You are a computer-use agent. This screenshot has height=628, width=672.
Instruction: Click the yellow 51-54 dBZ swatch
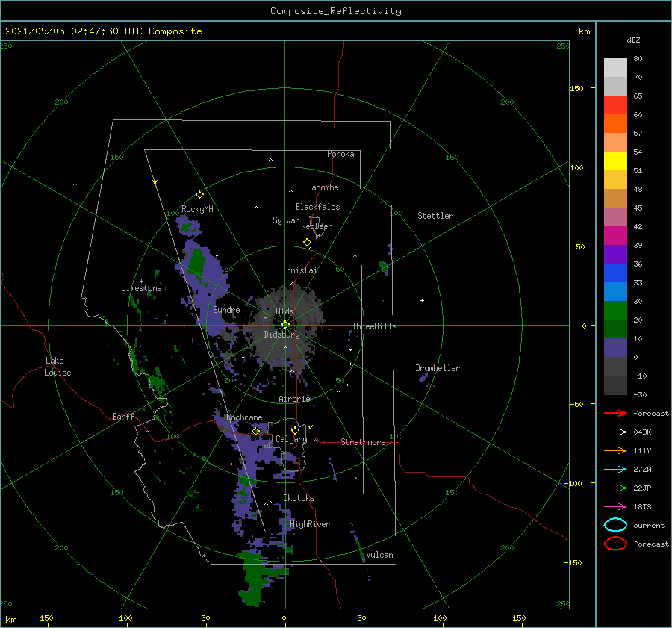click(x=615, y=161)
